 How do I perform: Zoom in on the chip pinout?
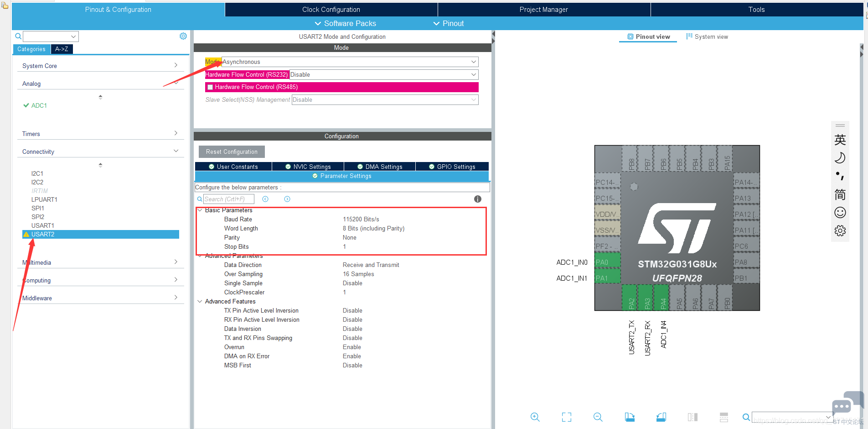tap(535, 417)
